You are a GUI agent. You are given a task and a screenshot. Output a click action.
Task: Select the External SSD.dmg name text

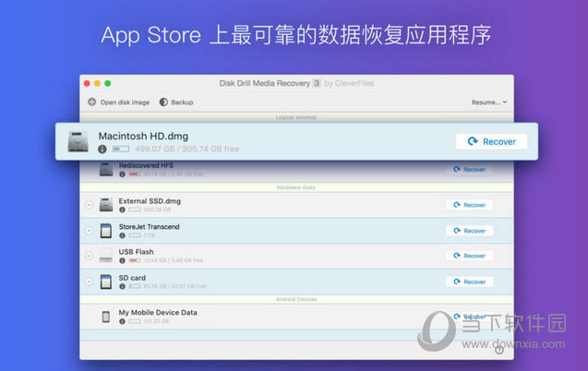[150, 201]
